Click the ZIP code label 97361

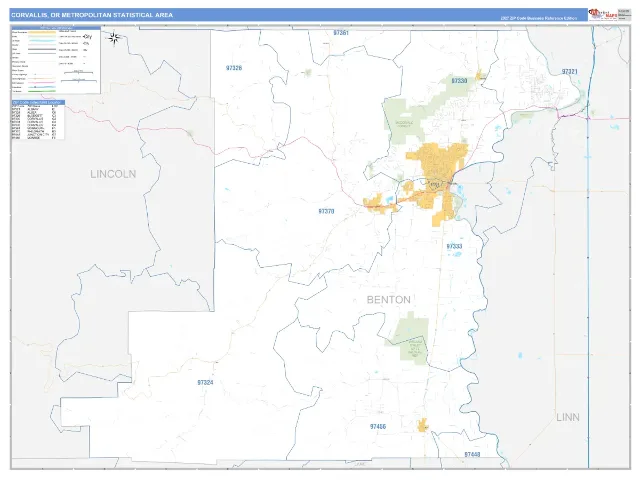pyautogui.click(x=341, y=33)
